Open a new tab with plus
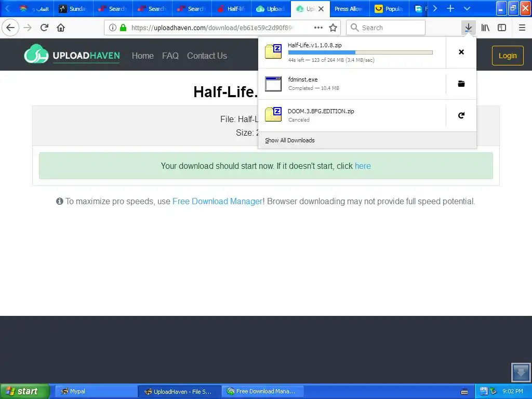Screen dimensions: 532x399 click(x=450, y=8)
